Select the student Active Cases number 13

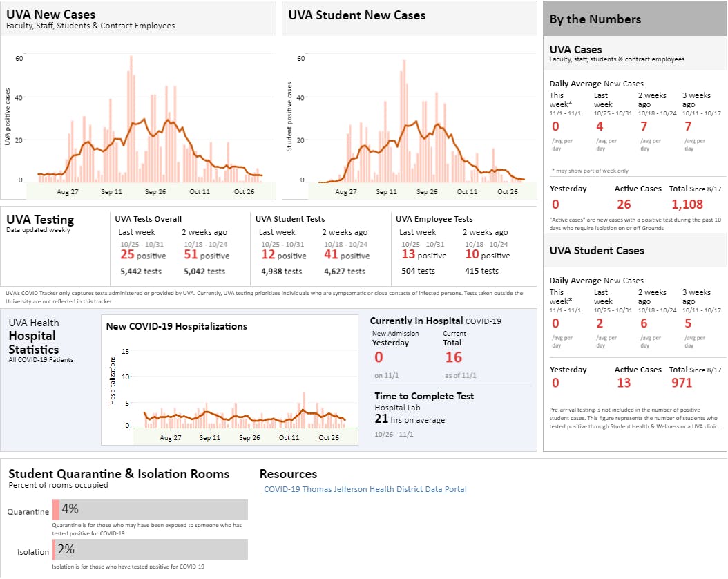point(623,383)
